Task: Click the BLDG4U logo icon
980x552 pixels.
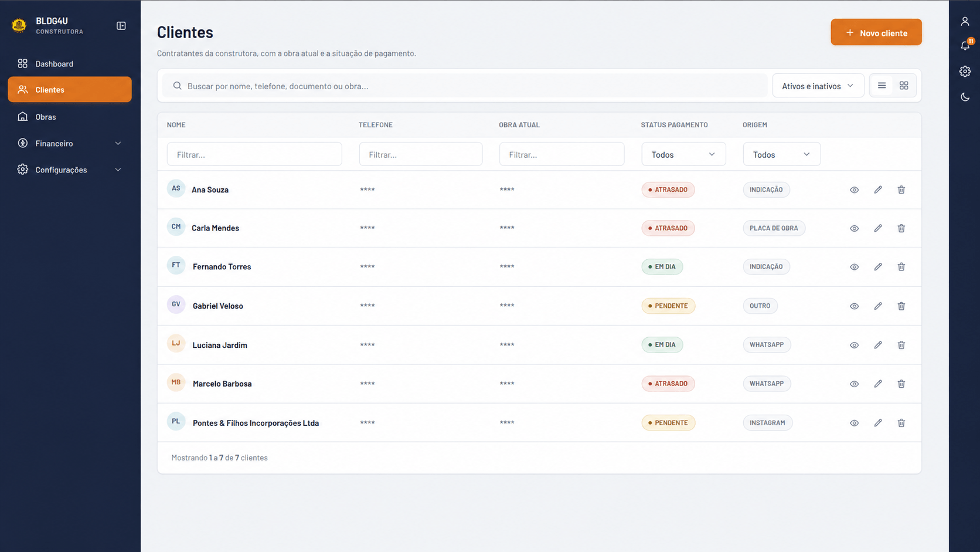Action: (x=19, y=25)
